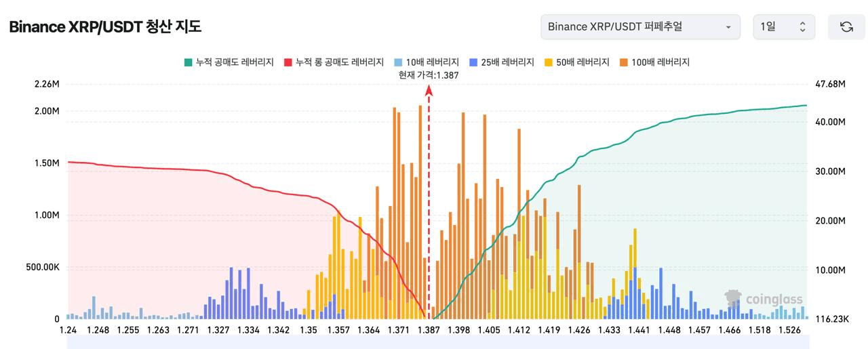Toggle 50배 레버리지 legend series
This screenshot has width=868, height=349.
click(577, 62)
